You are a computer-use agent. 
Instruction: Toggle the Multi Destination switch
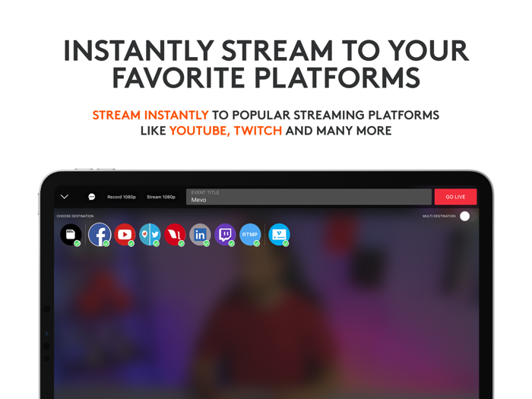pyautogui.click(x=468, y=216)
